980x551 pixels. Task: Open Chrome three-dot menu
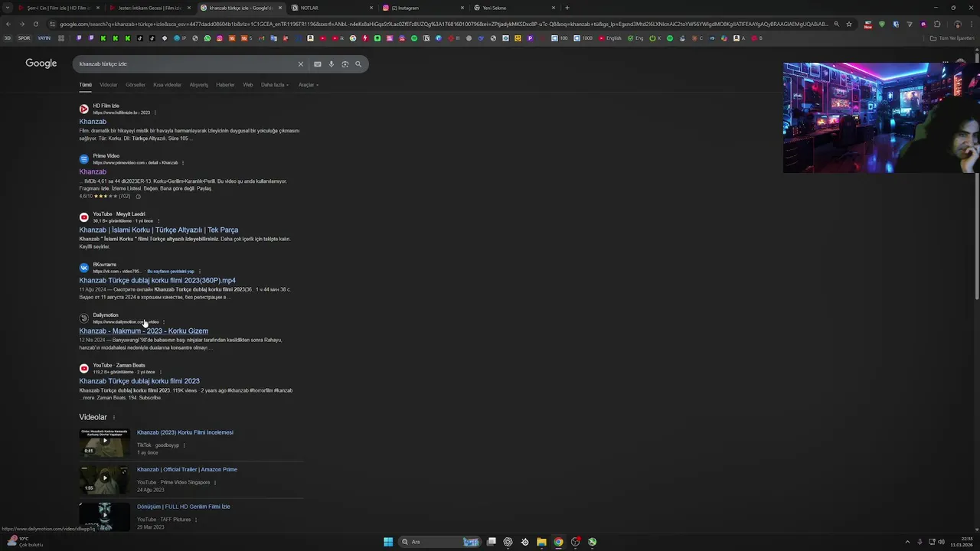point(972,24)
